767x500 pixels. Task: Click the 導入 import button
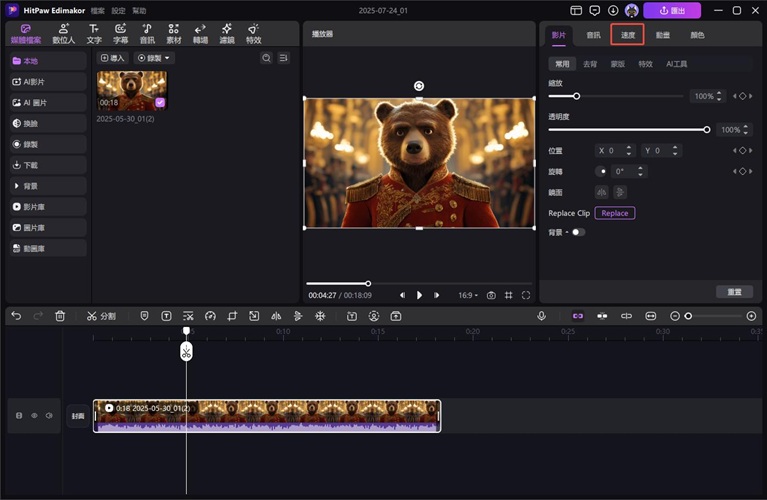click(113, 58)
